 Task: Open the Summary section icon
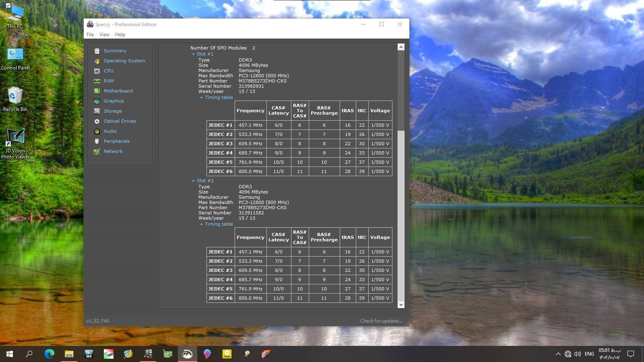(x=97, y=51)
